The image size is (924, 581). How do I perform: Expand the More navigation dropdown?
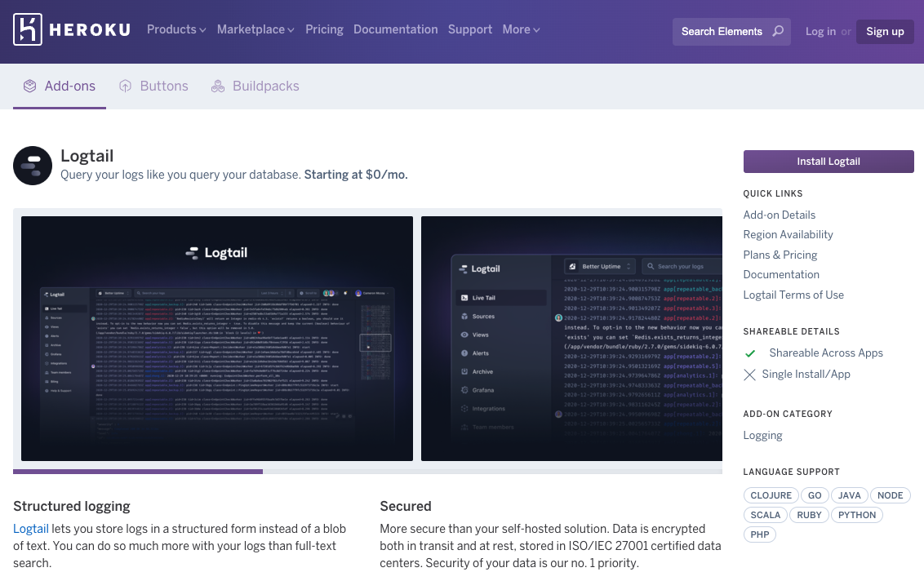[521, 29]
